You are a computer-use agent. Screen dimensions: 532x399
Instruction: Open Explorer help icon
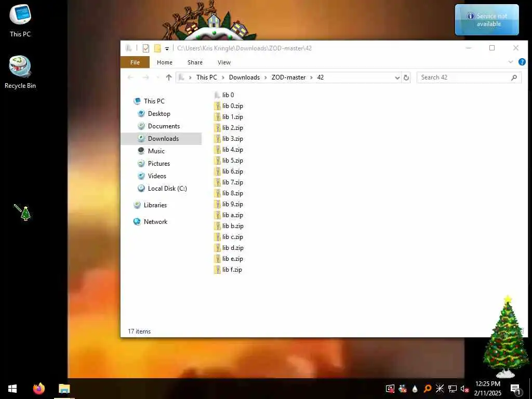522,62
